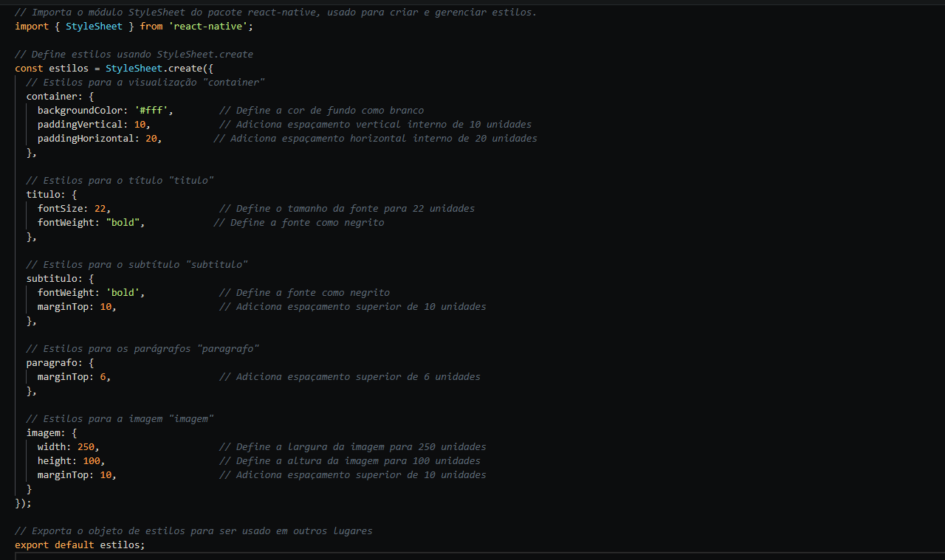Click the 'subtitulo:' property name
The image size is (945, 560).
click(x=55, y=279)
